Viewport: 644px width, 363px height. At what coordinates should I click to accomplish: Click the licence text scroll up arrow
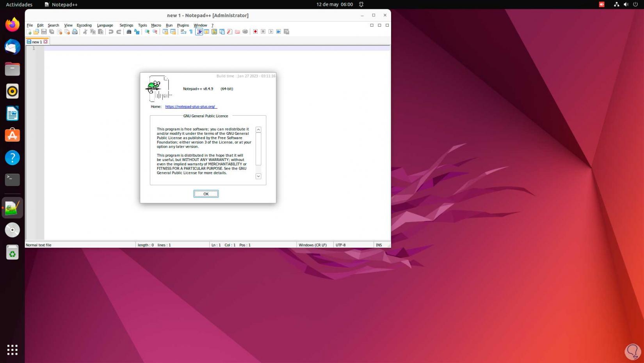pos(258,130)
